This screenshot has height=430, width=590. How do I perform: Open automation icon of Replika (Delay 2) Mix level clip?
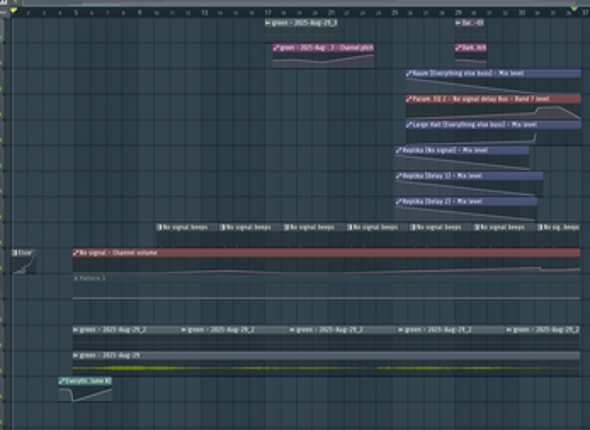click(x=399, y=201)
